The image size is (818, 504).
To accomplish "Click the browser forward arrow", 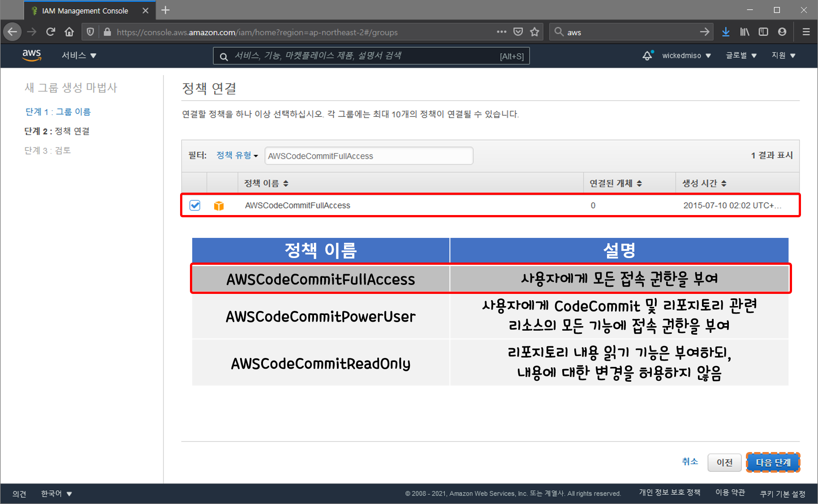I will [x=31, y=32].
